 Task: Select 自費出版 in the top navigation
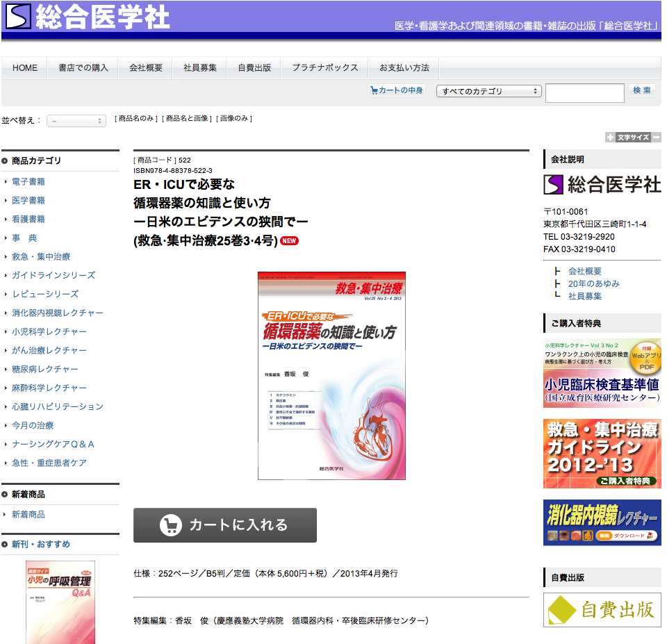tap(254, 68)
